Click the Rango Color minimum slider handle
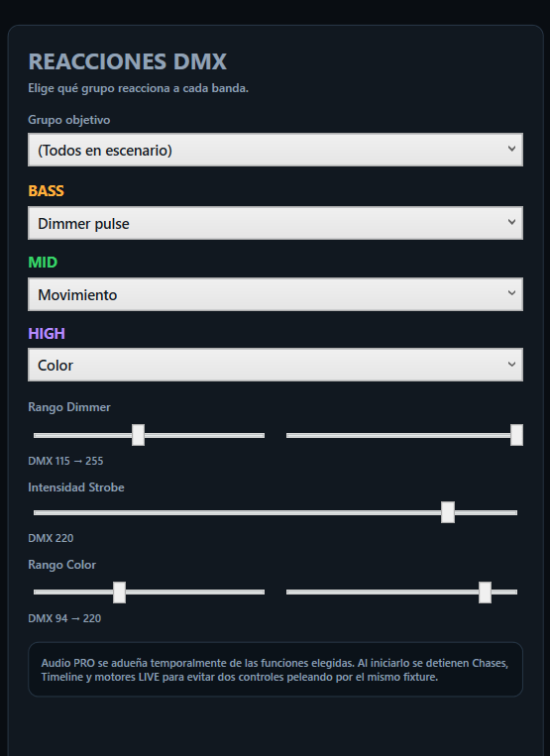This screenshot has width=550, height=756. tap(119, 593)
